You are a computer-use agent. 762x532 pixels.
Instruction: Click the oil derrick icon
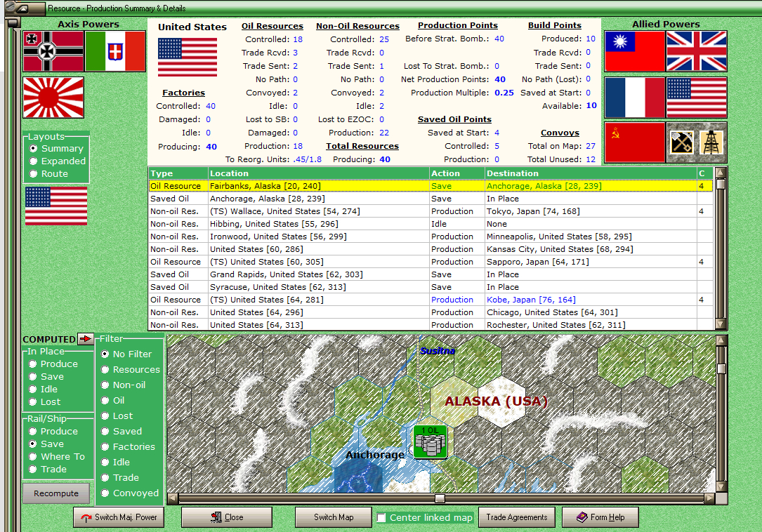click(x=711, y=143)
